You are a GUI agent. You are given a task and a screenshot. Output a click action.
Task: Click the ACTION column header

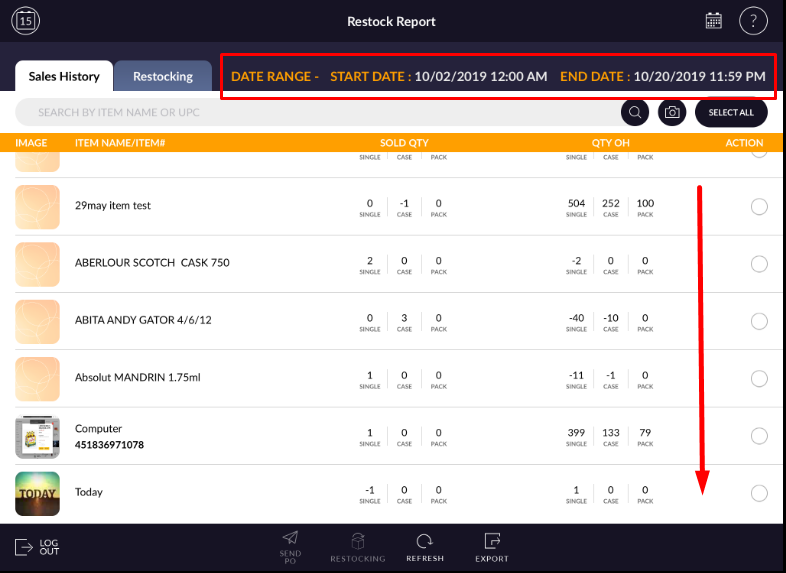pos(744,143)
